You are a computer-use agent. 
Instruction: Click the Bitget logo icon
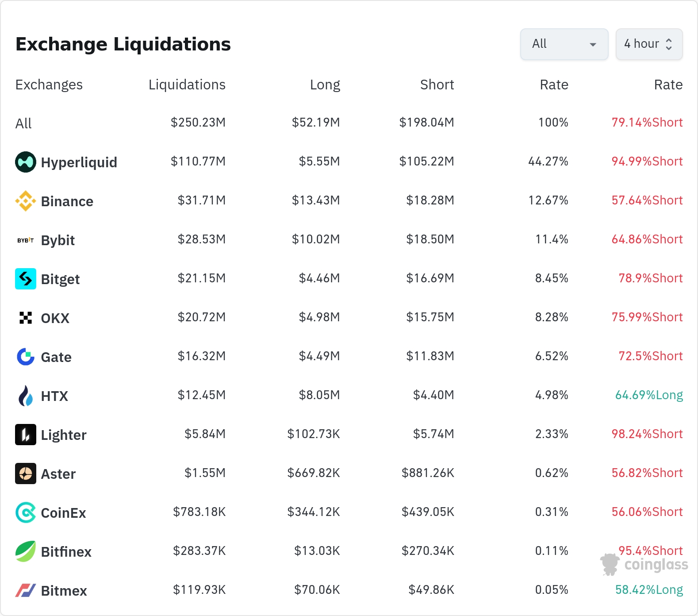click(26, 279)
